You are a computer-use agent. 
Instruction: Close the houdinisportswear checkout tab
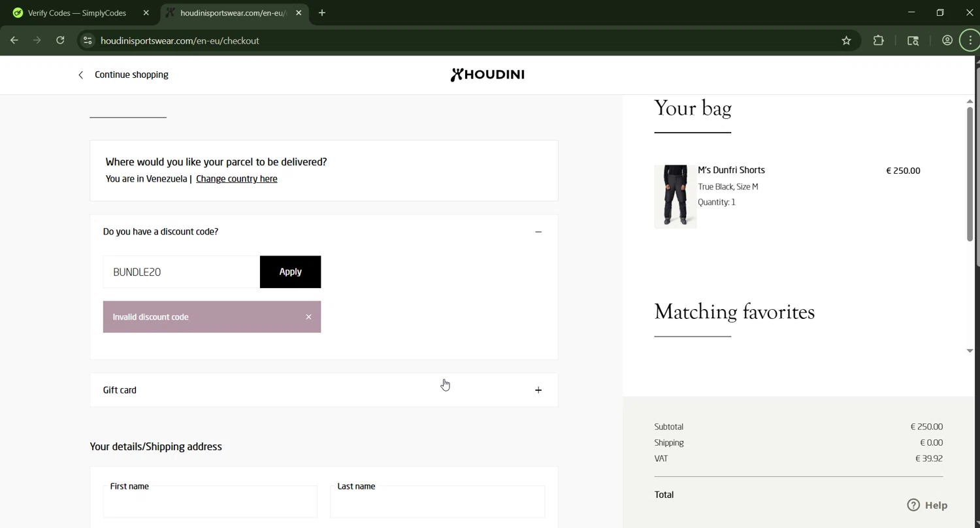click(x=299, y=12)
